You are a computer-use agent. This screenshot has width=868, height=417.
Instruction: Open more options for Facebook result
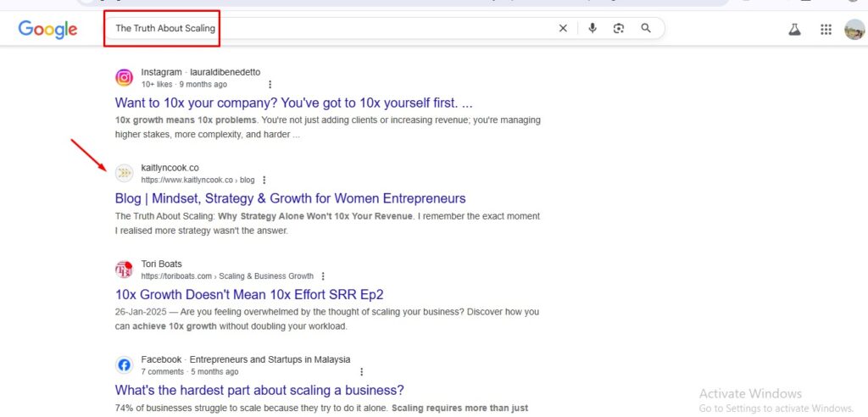pos(361,371)
